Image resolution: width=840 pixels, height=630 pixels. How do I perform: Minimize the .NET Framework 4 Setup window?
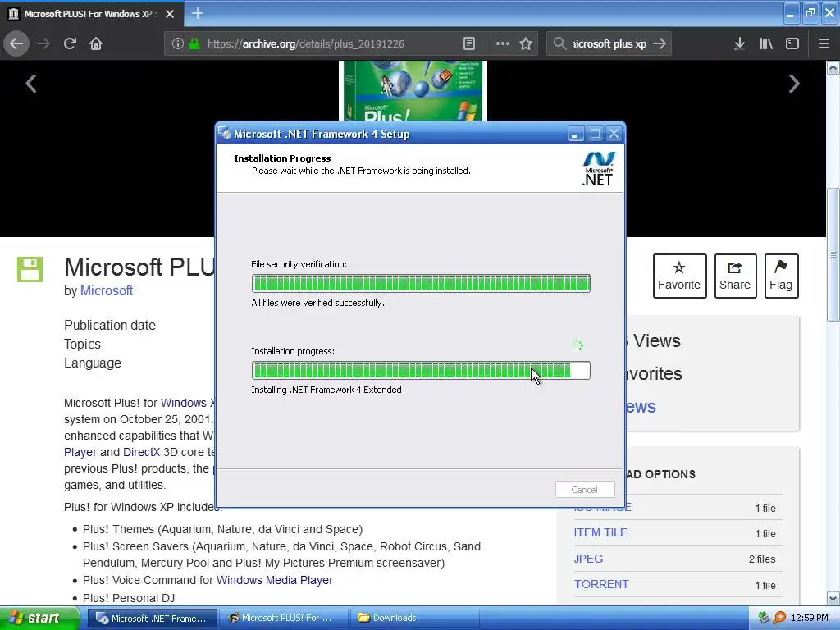click(x=575, y=134)
